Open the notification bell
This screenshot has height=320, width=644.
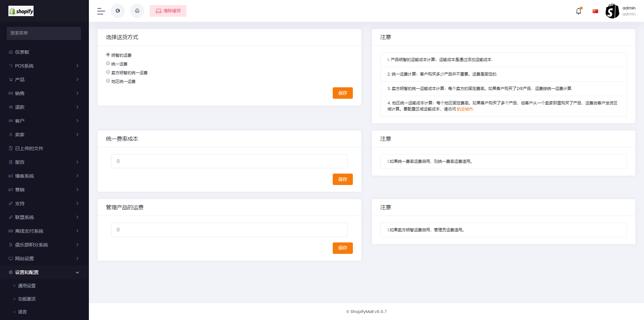pos(579,11)
